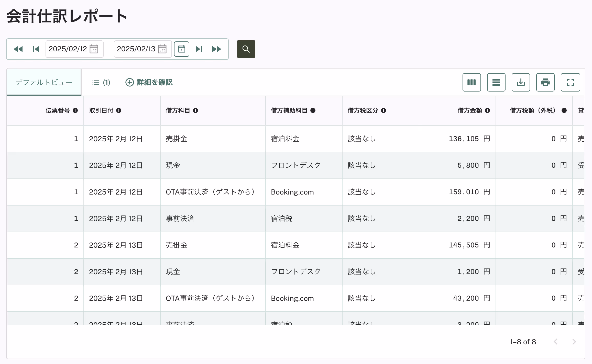Click the dark search button

246,49
